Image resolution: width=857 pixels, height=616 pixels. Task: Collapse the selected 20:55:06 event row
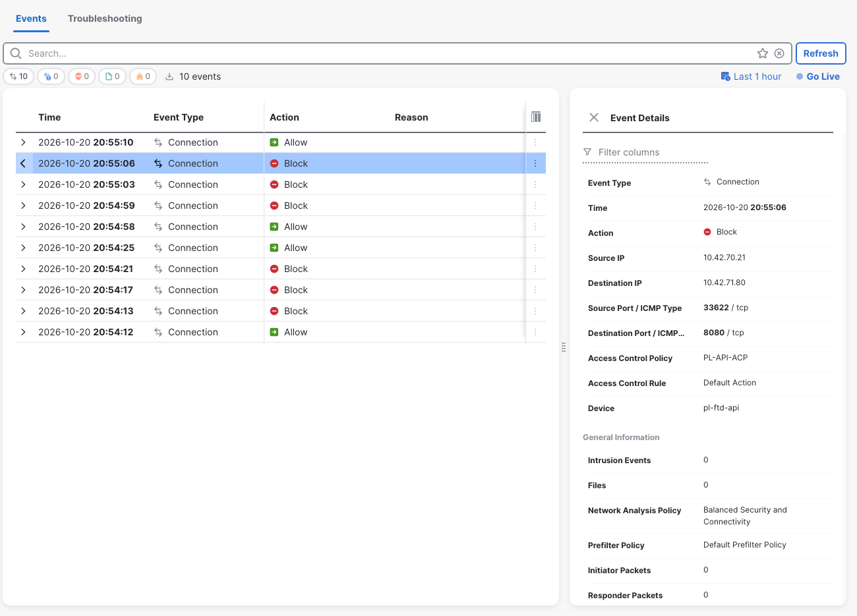click(x=23, y=163)
